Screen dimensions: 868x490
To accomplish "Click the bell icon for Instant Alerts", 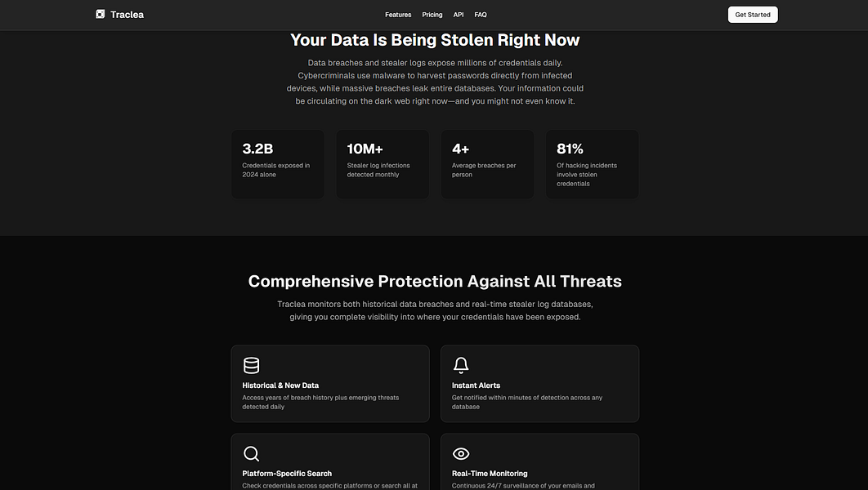I will pyautogui.click(x=461, y=365).
